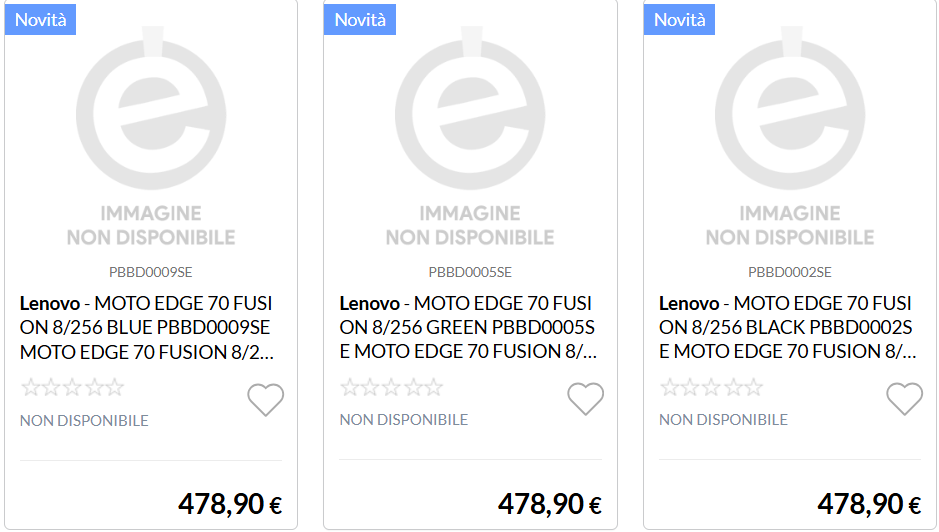Image resolution: width=939 pixels, height=532 pixels.
Task: Open placeholder image of blue Moto Edge
Action: tap(151, 140)
